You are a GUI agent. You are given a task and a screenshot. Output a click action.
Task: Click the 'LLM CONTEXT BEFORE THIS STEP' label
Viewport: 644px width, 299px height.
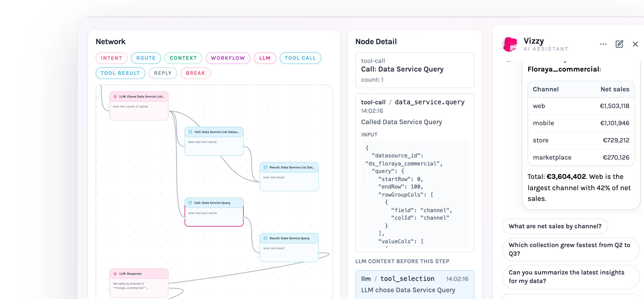tap(402, 261)
